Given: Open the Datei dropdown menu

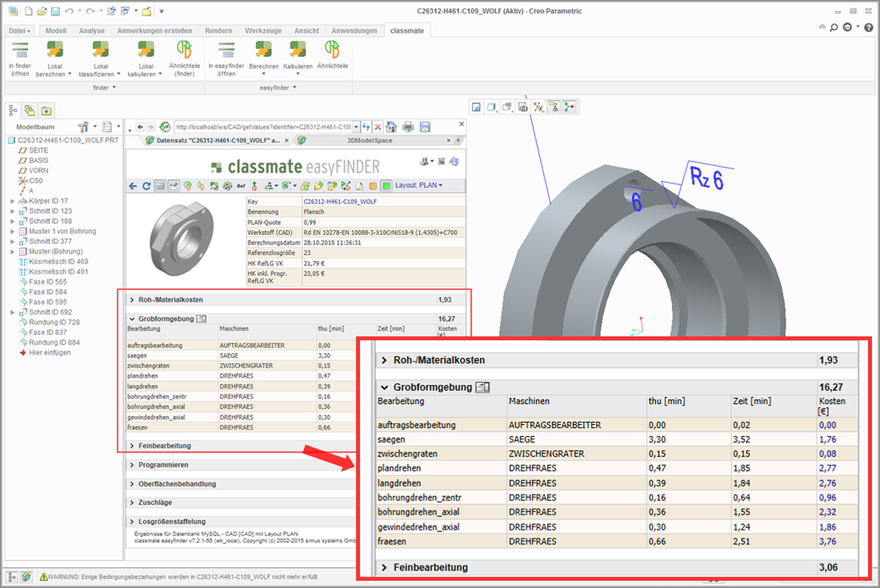Looking at the screenshot, I should tap(19, 31).
